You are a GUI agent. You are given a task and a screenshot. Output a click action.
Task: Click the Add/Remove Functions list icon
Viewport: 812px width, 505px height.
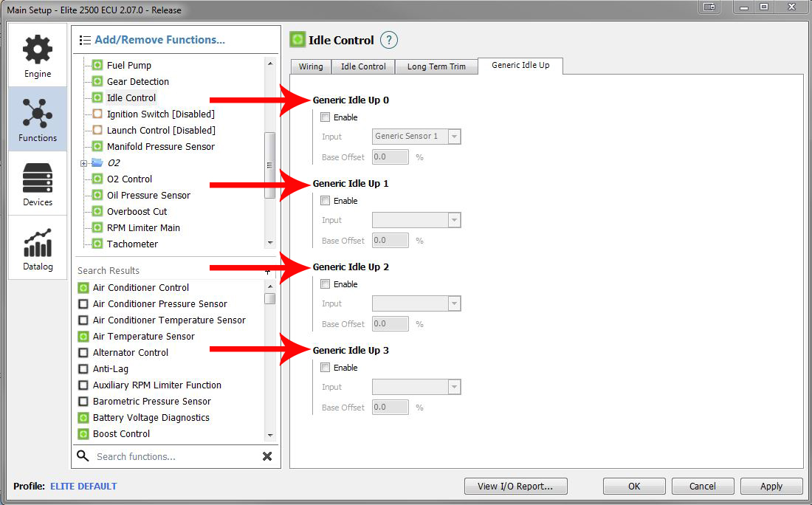point(85,40)
